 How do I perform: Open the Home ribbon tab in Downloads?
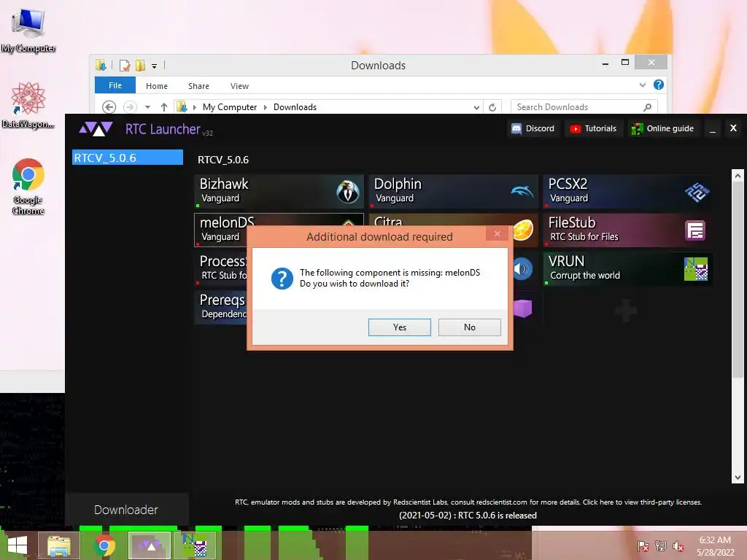coord(157,86)
